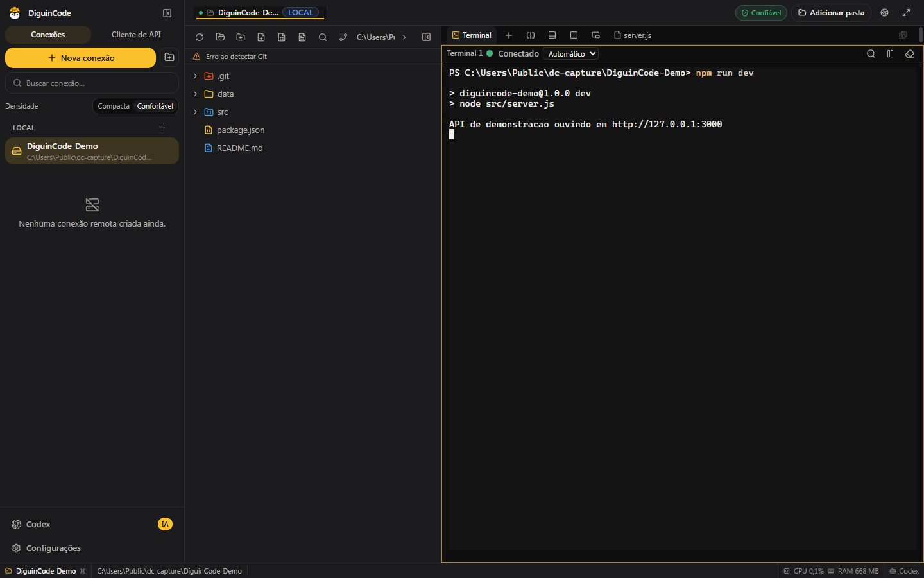
Task: Open the server.js tab
Action: click(633, 35)
